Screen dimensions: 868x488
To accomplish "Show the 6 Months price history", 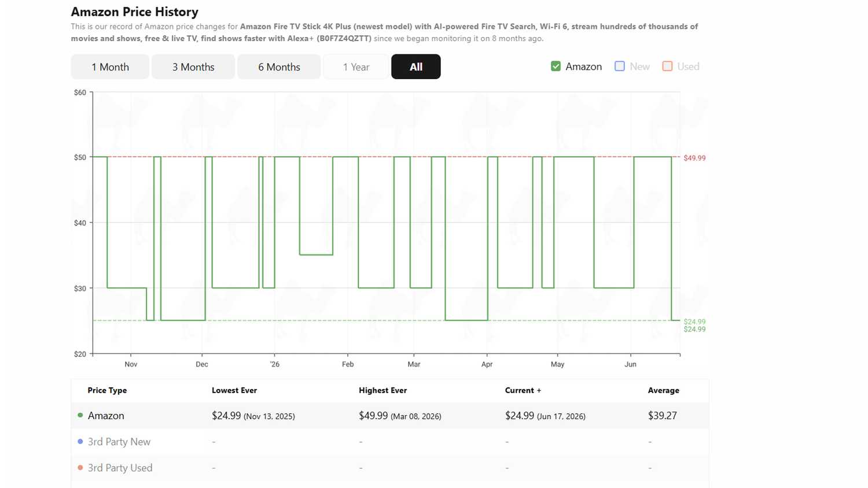I will click(279, 66).
